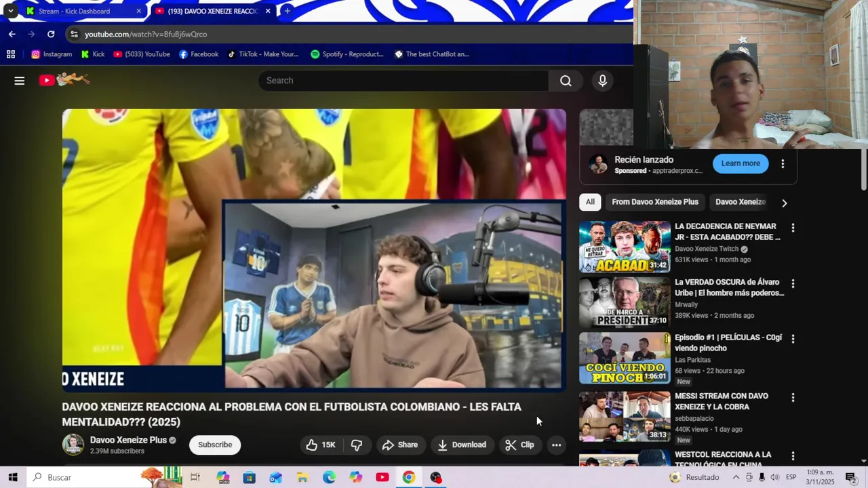
Task: Open options for MESSI STREAM CON DAVO video
Action: coord(793,397)
